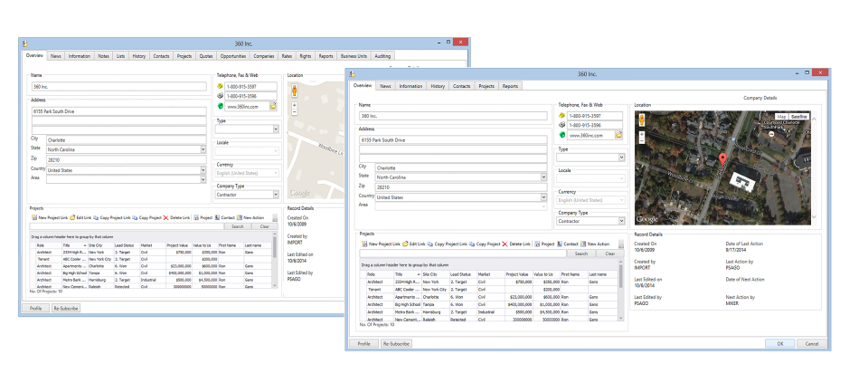Open History tab in front window

pos(438,87)
